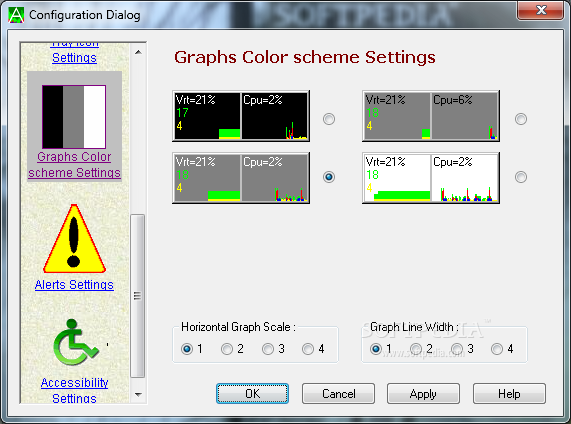Click the gray preview showing Cpu=6%
The image size is (571, 424).
(x=431, y=116)
